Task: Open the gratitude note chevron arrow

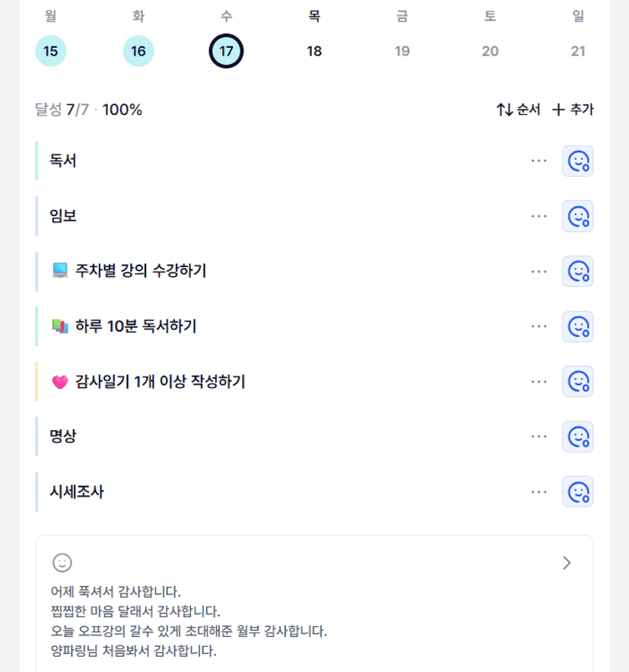Action: (567, 562)
